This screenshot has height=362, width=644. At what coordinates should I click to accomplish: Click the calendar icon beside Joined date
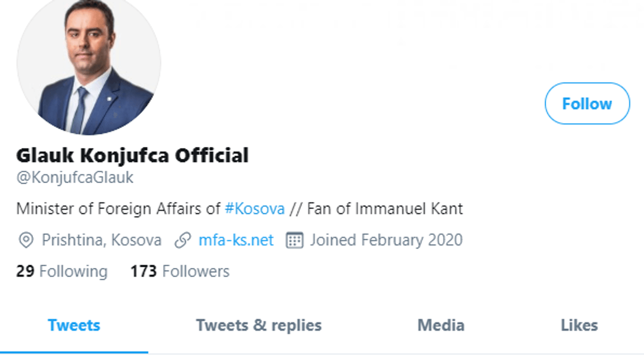[294, 240]
